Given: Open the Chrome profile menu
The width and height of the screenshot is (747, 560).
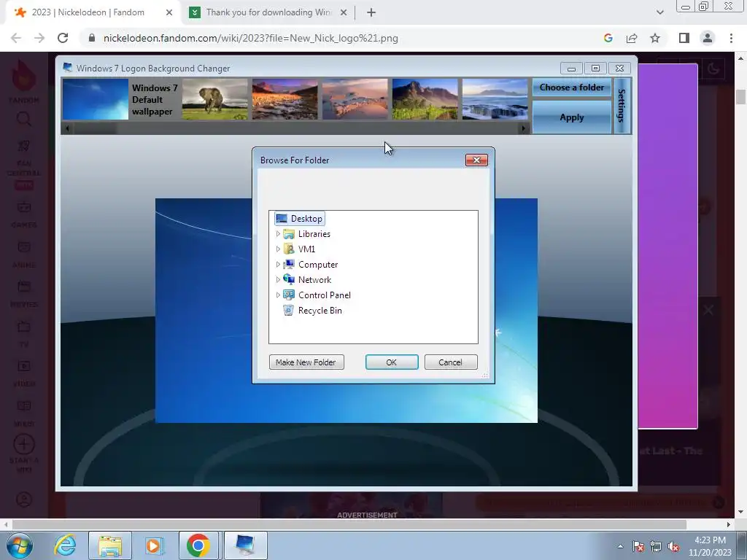Looking at the screenshot, I should click(x=708, y=39).
